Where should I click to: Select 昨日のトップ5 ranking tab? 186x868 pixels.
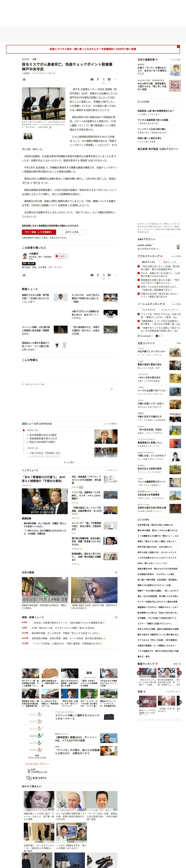point(170,262)
